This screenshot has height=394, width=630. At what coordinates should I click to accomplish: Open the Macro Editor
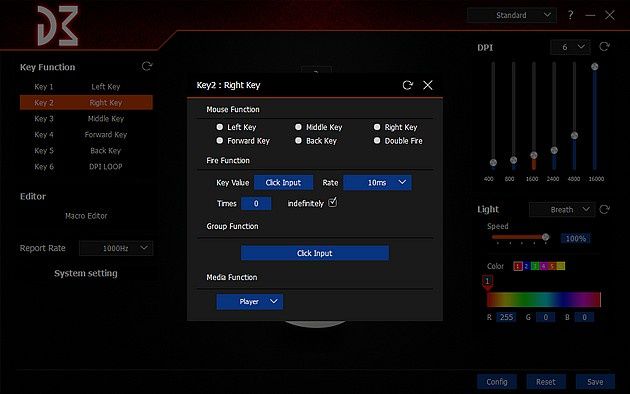point(86,216)
